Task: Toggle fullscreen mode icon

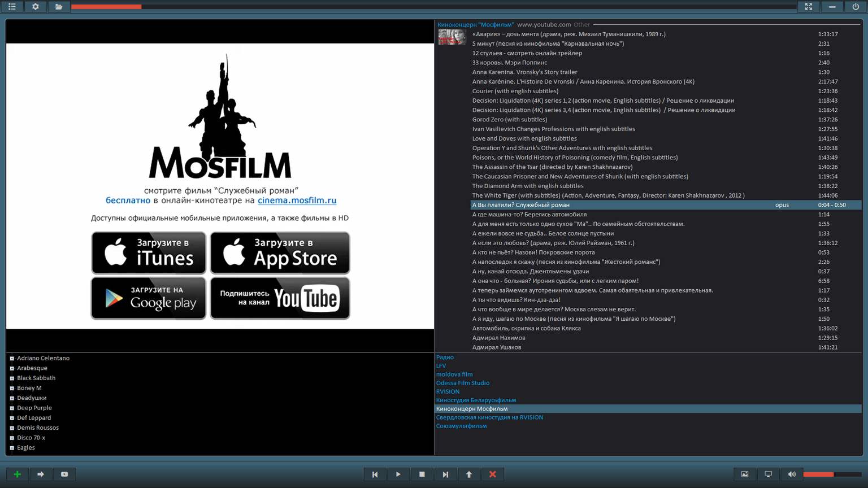Action: click(809, 7)
